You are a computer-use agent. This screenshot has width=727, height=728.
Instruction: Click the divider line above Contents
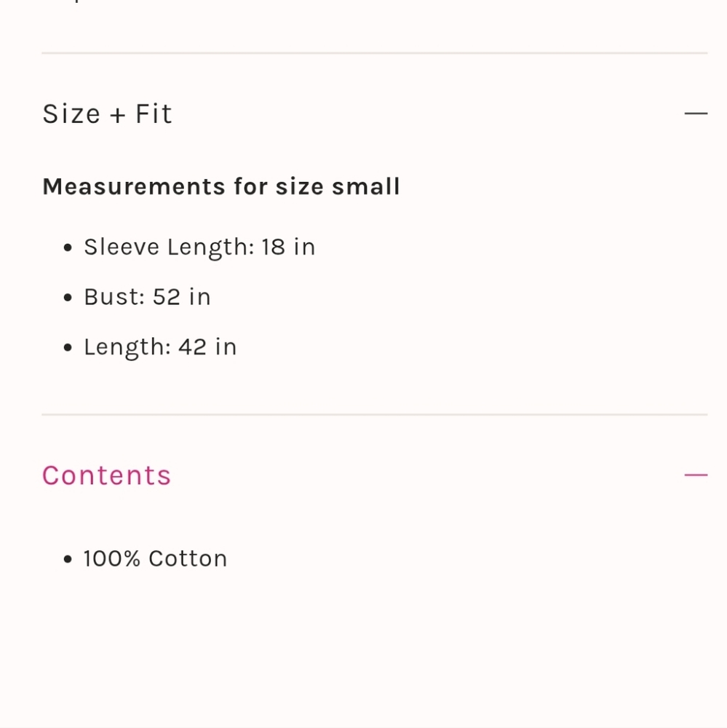click(375, 415)
